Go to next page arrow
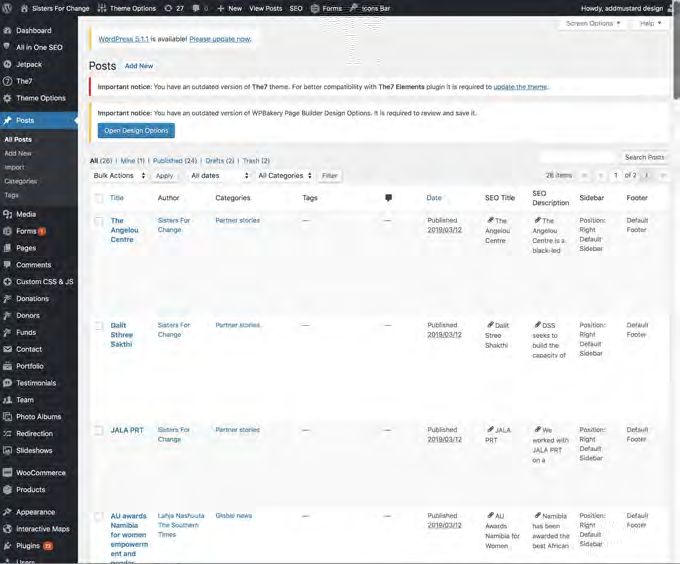The image size is (680, 564). pos(647,176)
